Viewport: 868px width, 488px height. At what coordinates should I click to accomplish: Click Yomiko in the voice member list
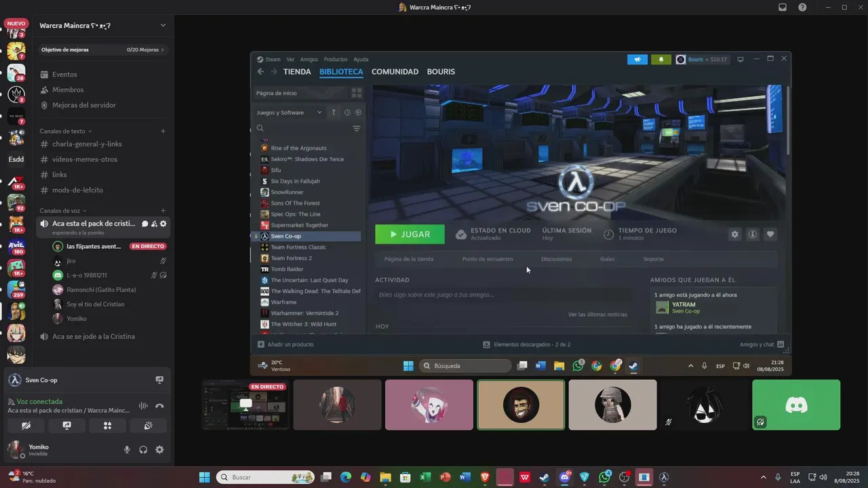[109, 319]
